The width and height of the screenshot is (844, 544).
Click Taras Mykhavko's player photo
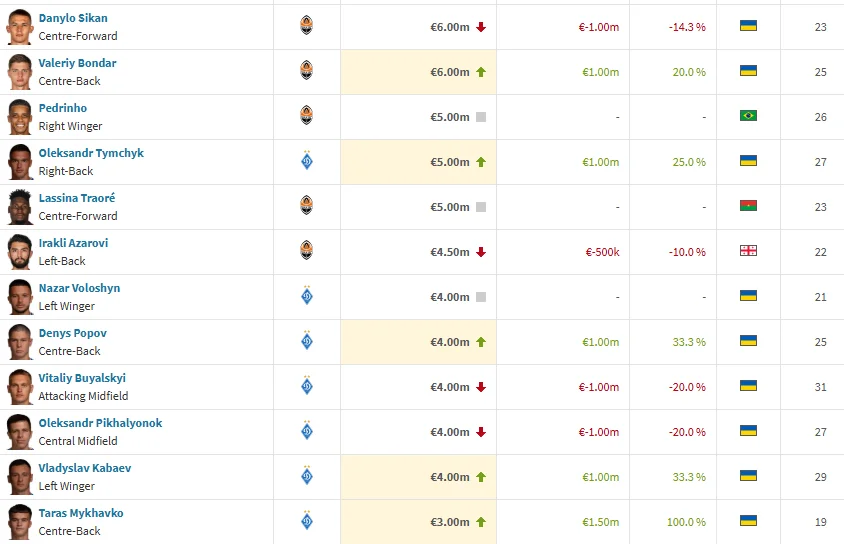(x=19, y=522)
